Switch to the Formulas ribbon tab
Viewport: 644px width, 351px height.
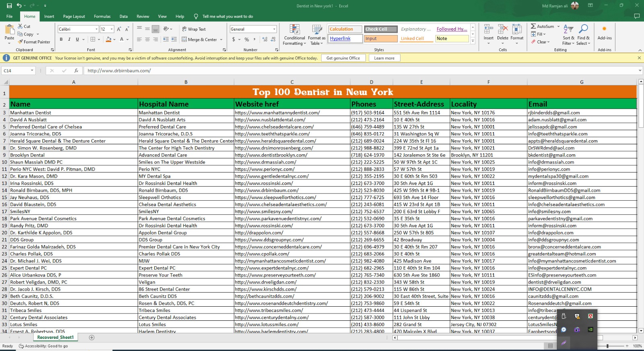pyautogui.click(x=102, y=17)
